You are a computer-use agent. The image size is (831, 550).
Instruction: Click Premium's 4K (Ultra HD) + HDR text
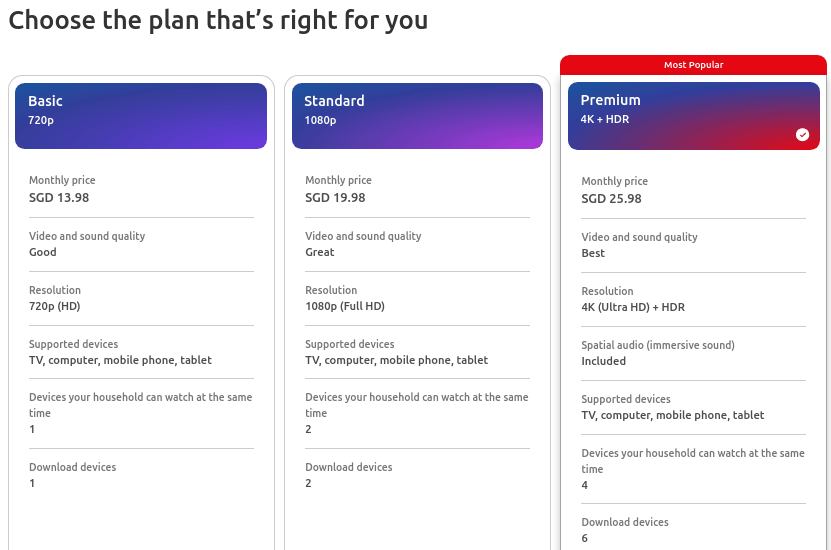(x=633, y=307)
